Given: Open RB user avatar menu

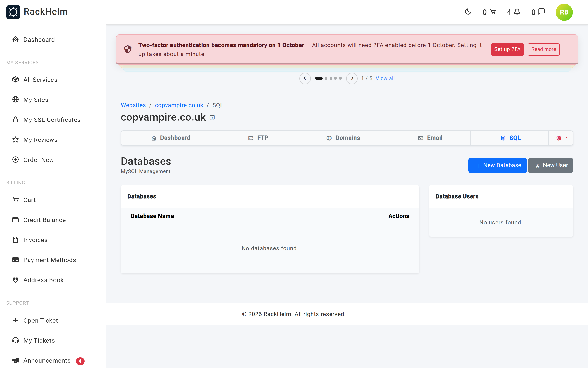Looking at the screenshot, I should point(564,12).
